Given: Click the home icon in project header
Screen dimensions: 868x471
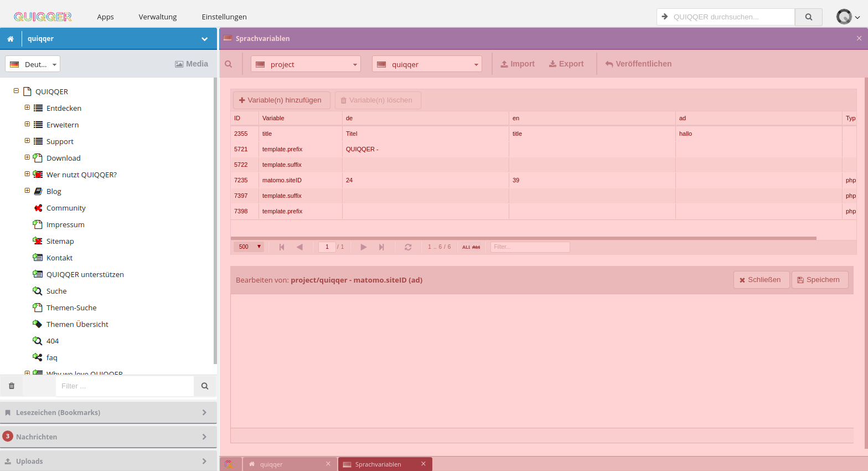Looking at the screenshot, I should pyautogui.click(x=11, y=39).
